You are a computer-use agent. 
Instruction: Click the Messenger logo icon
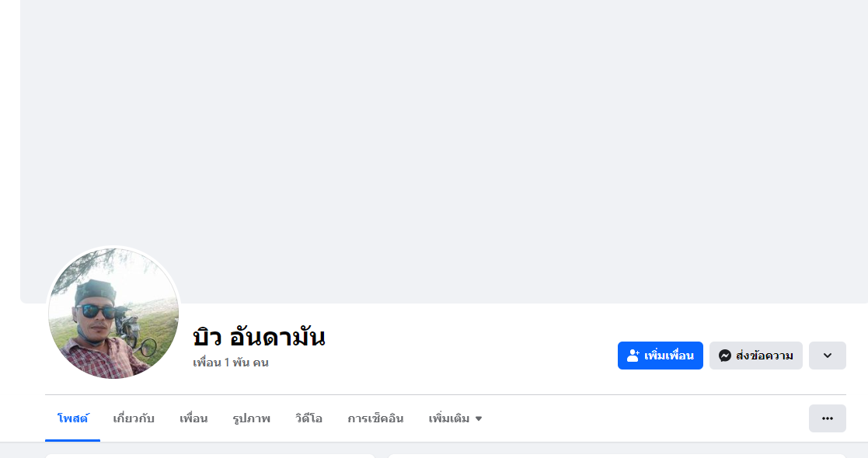[x=724, y=356]
